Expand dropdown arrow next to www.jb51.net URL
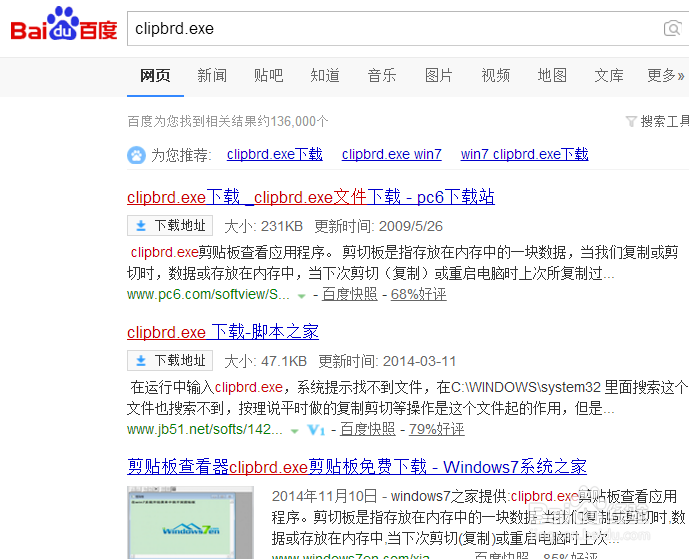 click(x=294, y=431)
